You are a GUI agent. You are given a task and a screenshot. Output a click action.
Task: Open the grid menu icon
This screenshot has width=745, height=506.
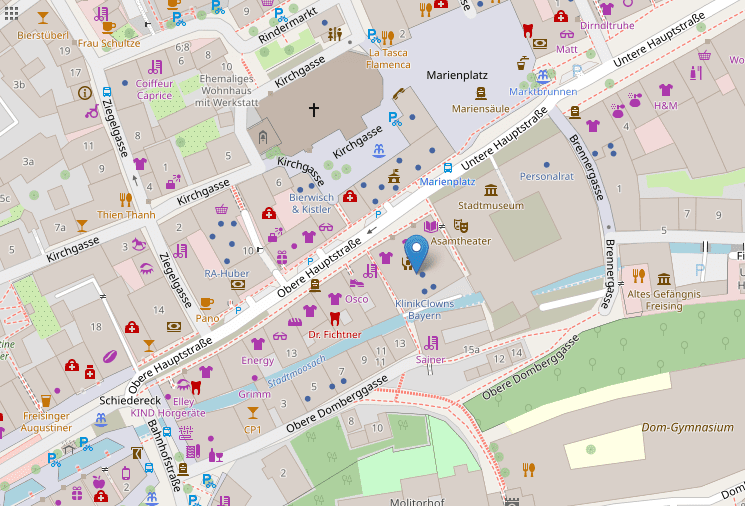(12, 12)
